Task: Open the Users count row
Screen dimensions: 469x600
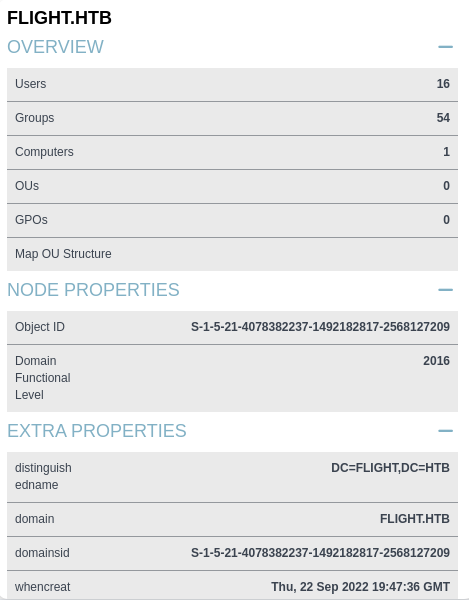Action: coord(232,84)
